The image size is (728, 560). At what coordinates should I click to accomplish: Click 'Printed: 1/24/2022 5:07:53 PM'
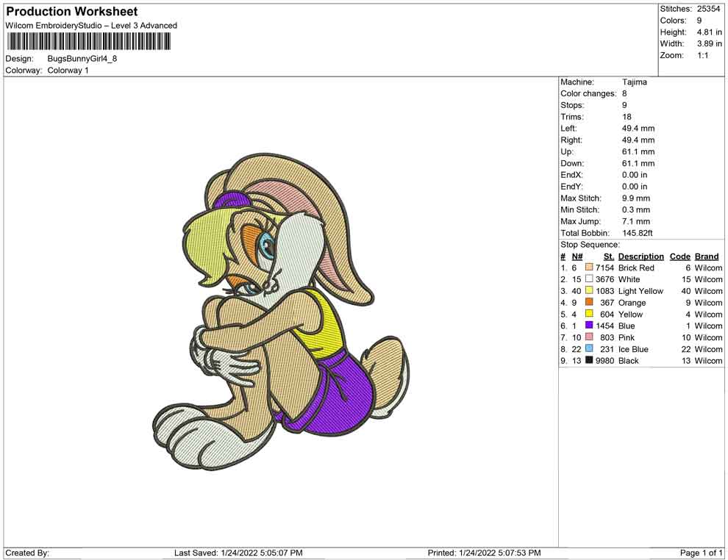(484, 553)
